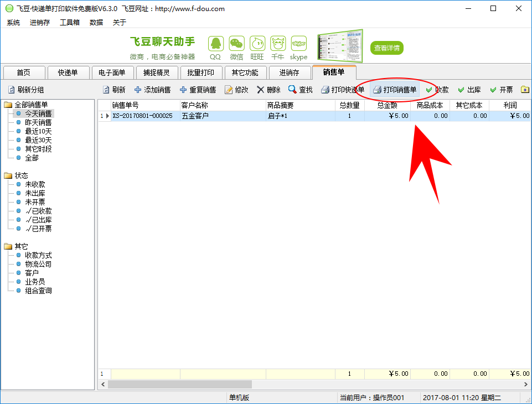Select the 销售单 tab
Screen dimensions: 532x404
pos(334,72)
